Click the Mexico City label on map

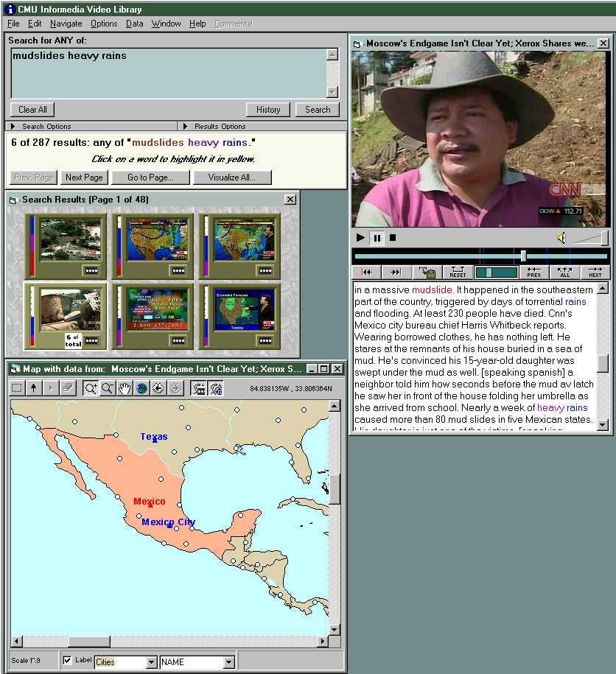pos(169,522)
